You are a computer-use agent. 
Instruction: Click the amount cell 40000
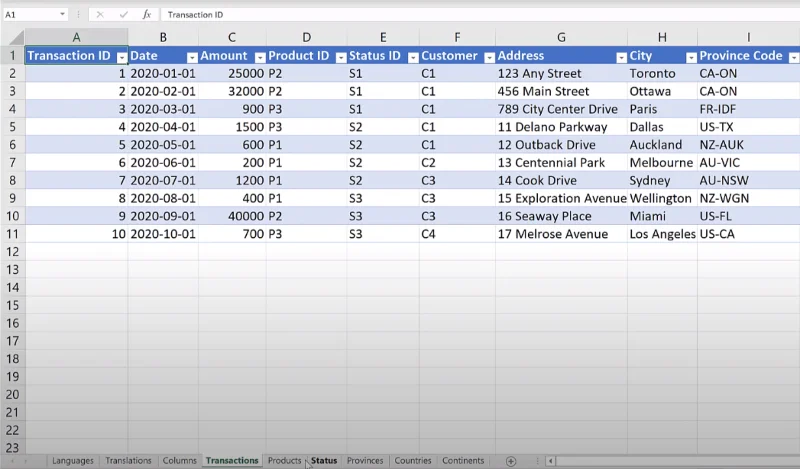pos(232,216)
